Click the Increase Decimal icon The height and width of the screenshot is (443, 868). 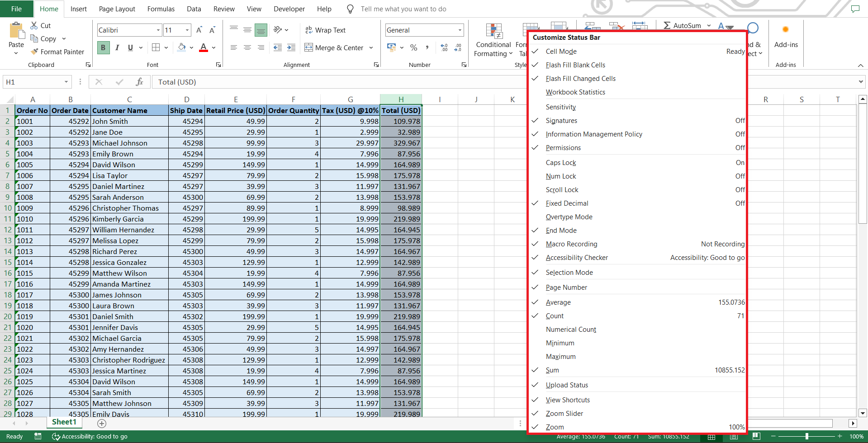[x=444, y=47]
